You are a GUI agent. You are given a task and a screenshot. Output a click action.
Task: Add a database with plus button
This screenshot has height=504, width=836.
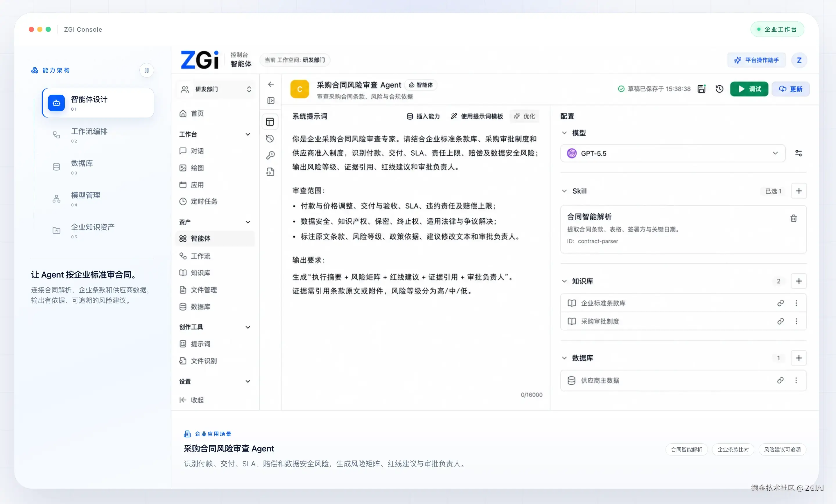click(799, 358)
